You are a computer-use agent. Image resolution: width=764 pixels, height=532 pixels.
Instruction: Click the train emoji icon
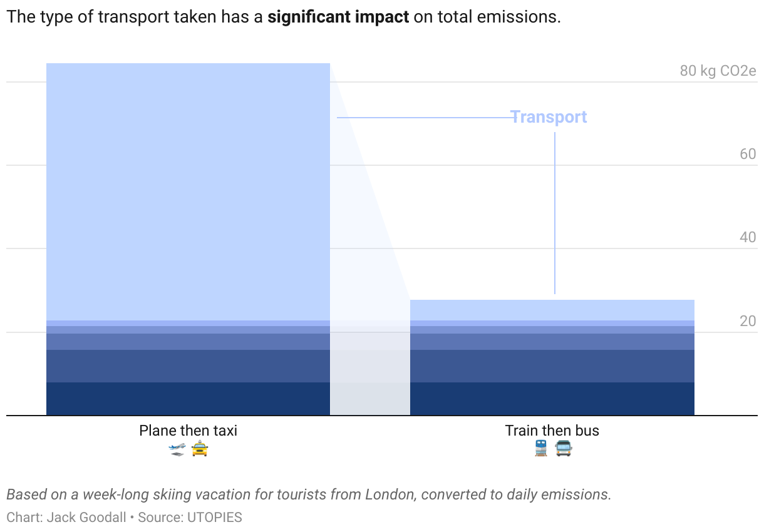pos(540,448)
